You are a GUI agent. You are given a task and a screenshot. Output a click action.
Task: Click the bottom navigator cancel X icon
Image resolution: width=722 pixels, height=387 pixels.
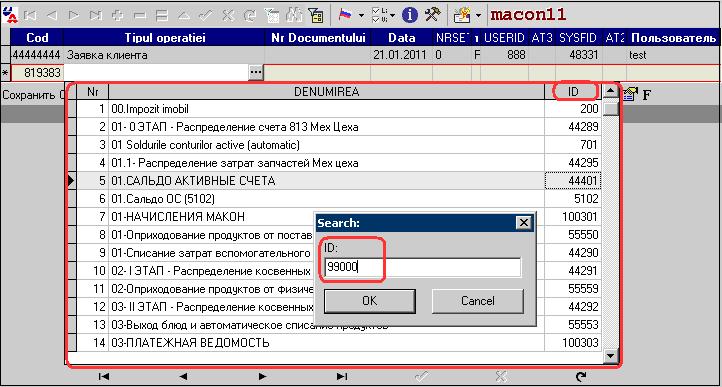[501, 377]
